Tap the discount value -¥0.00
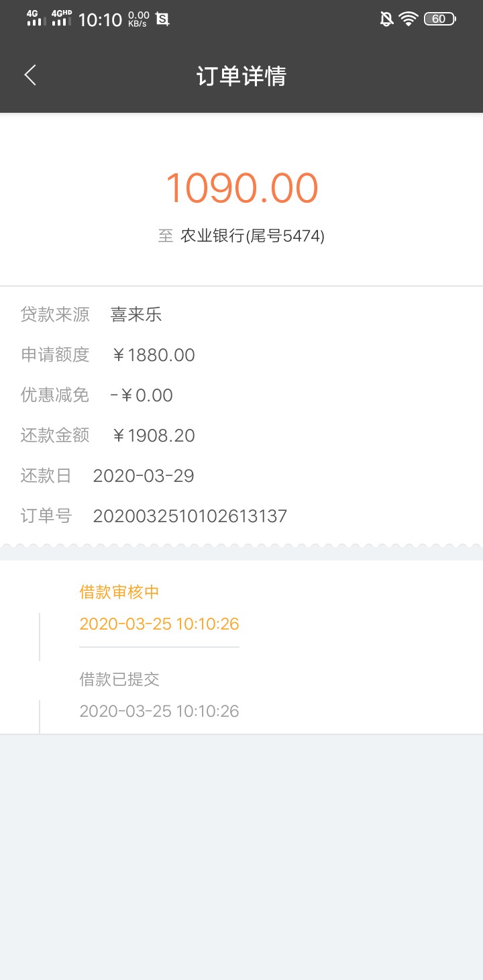483x980 pixels. (142, 395)
